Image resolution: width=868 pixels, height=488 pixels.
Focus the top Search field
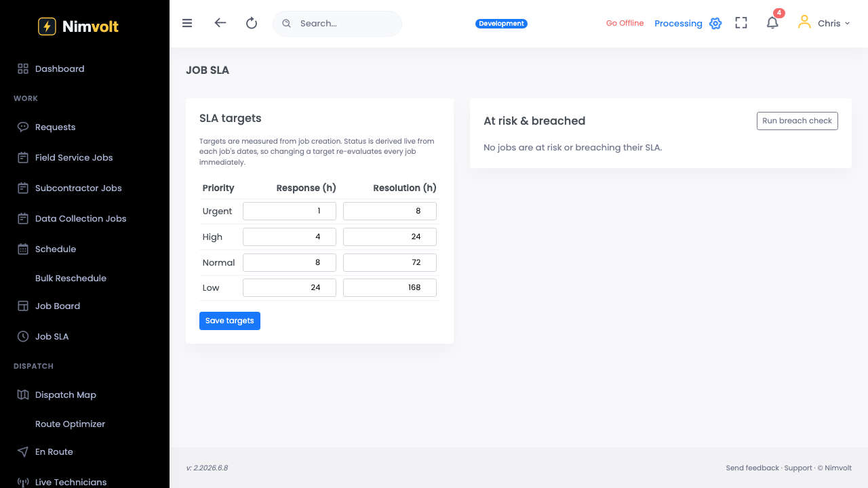coord(337,23)
